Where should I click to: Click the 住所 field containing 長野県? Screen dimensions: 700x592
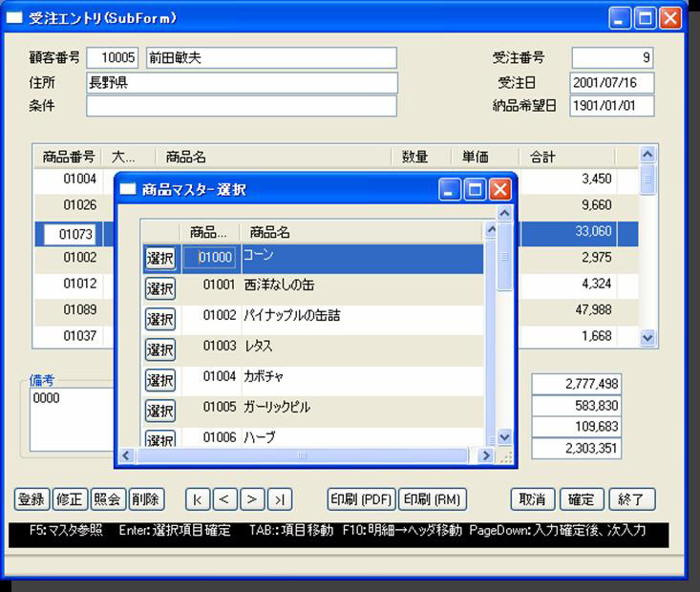pos(242,83)
